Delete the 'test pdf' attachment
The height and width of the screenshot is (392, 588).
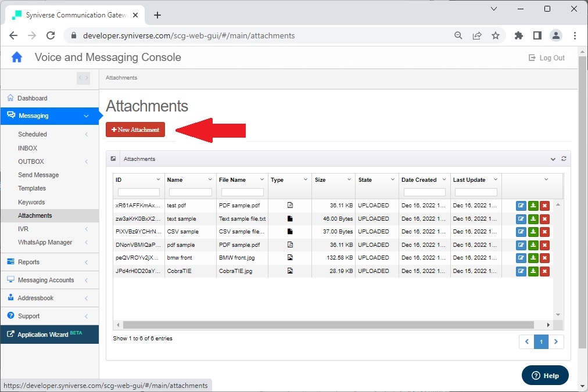point(545,206)
